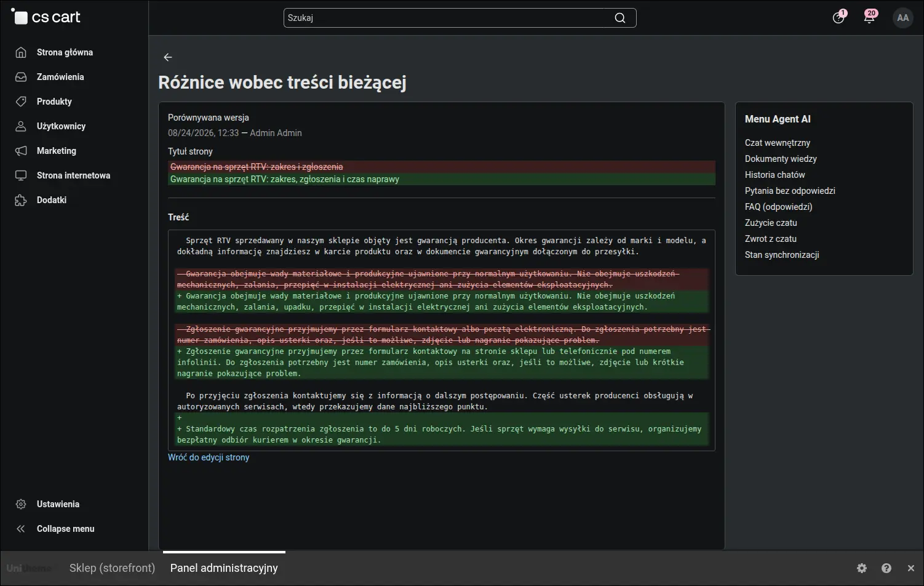Click the removed Zgłoszenie gwarancyjne paragraph
The height and width of the screenshot is (586, 924).
click(442, 335)
